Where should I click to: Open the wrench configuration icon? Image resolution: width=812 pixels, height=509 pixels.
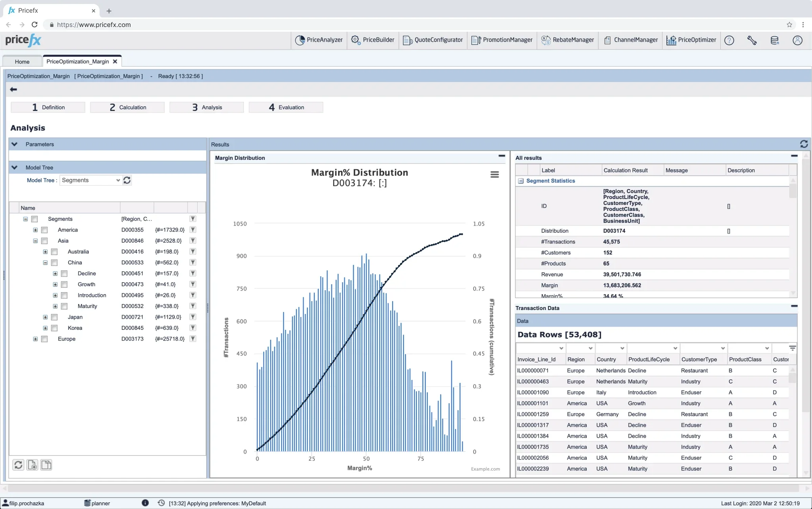[752, 40]
